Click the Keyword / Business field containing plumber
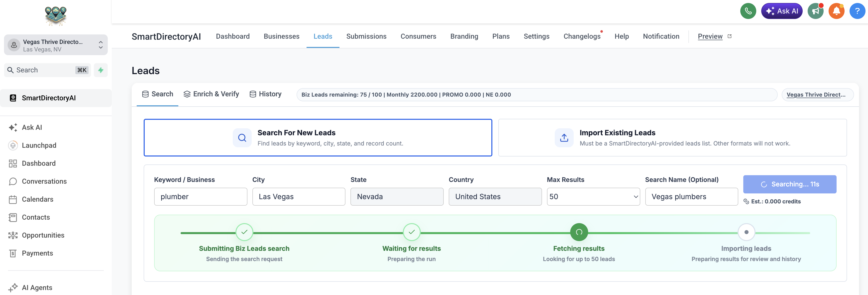Image resolution: width=868 pixels, height=295 pixels. 201,197
